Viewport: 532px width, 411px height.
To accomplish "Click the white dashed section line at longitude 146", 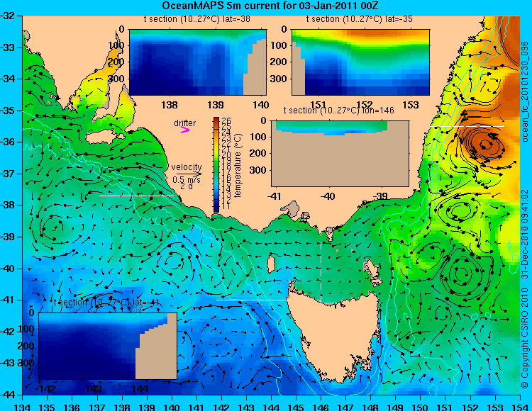I will point(321,262).
